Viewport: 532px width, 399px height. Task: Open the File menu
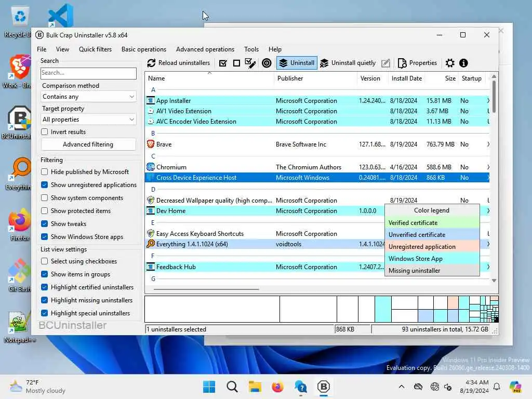42,49
